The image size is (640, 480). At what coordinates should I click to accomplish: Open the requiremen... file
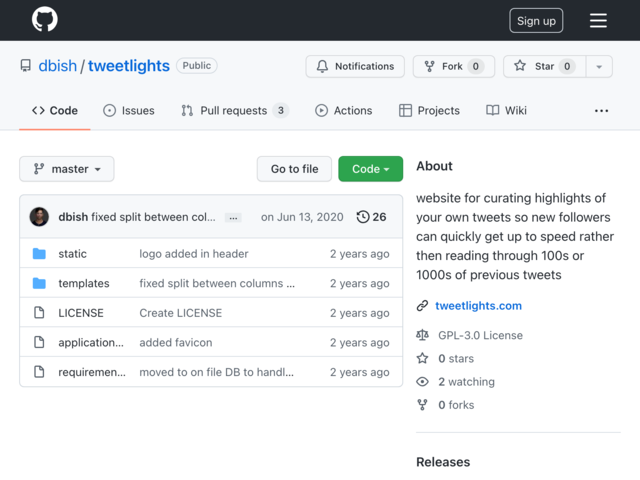point(92,372)
